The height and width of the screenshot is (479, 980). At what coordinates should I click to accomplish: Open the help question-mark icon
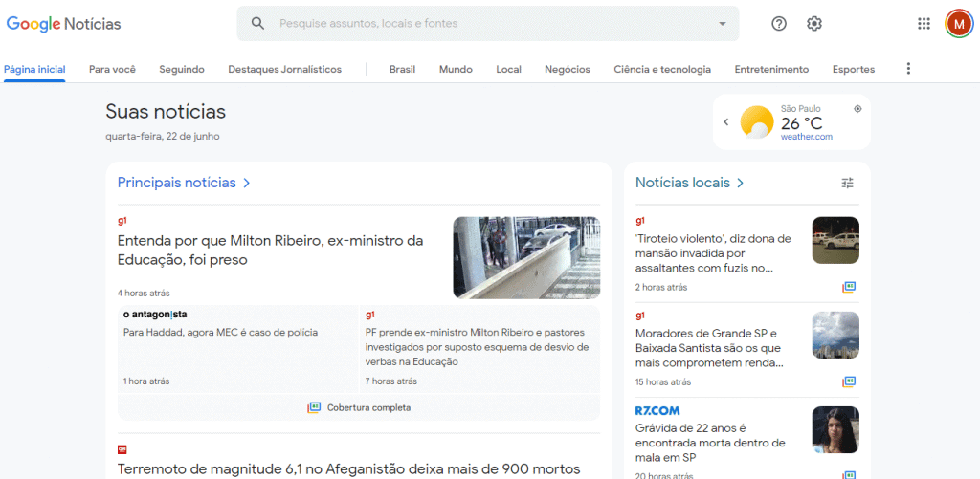pos(779,24)
